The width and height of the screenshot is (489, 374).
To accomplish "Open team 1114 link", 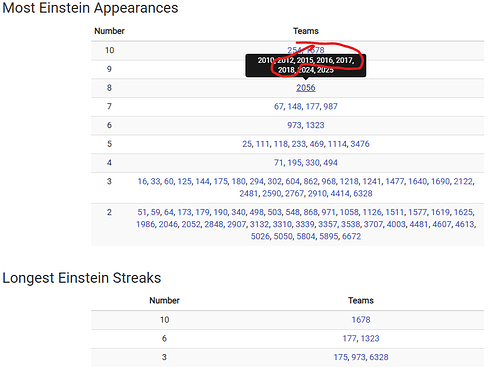I will [337, 144].
